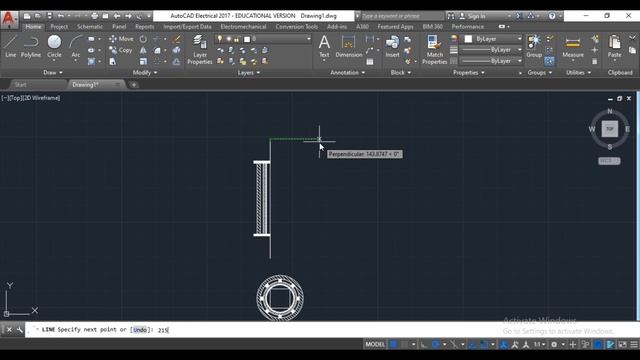The image size is (640, 360).
Task: Select the Circle tool
Action: (x=54, y=47)
